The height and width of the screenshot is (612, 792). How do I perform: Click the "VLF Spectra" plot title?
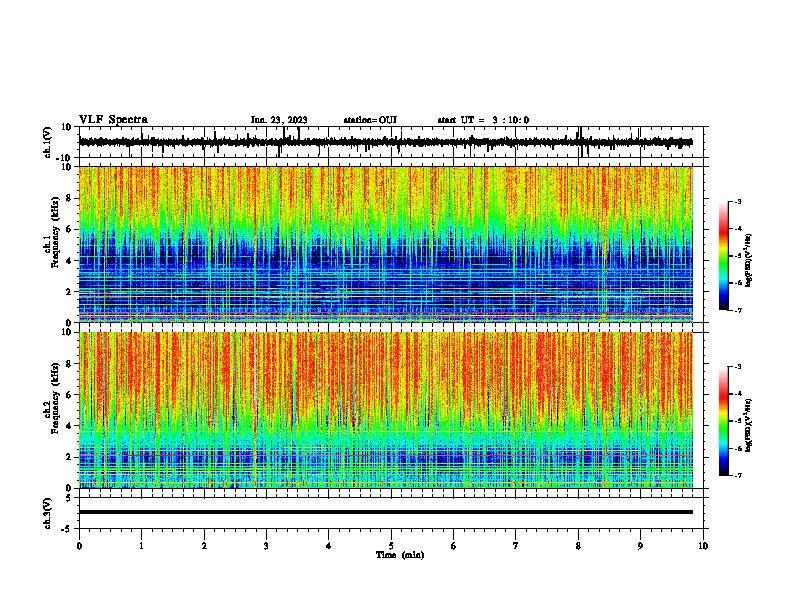[113, 120]
